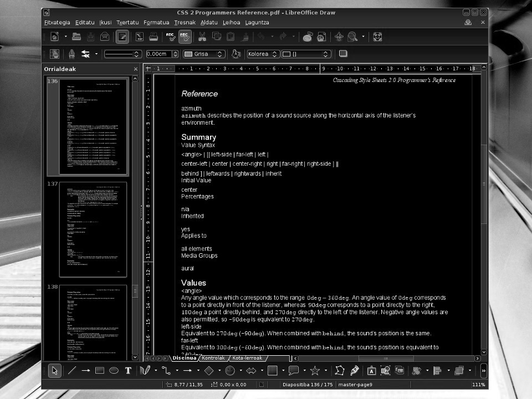
Task: Select page 137 thumbnail
Action: (x=93, y=229)
